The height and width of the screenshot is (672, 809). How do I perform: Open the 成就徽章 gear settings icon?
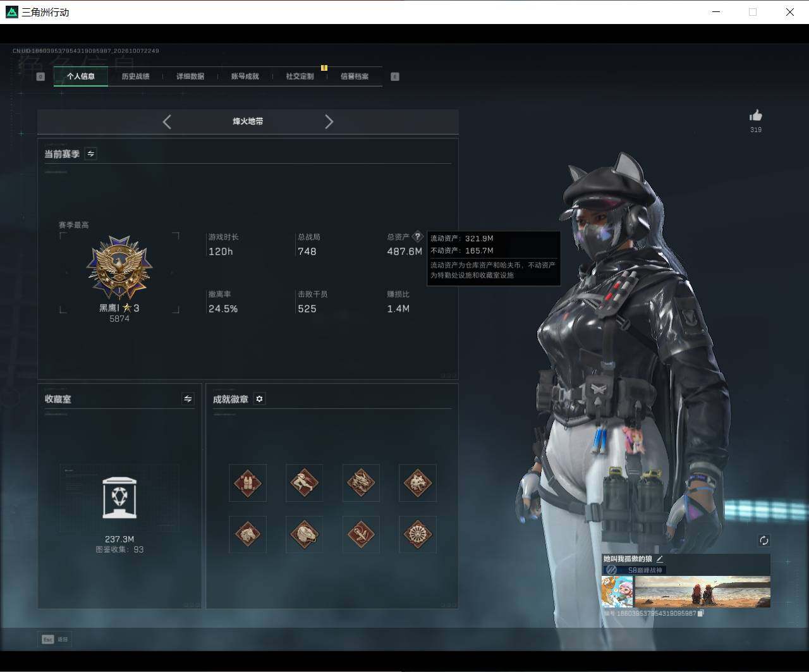point(259,399)
